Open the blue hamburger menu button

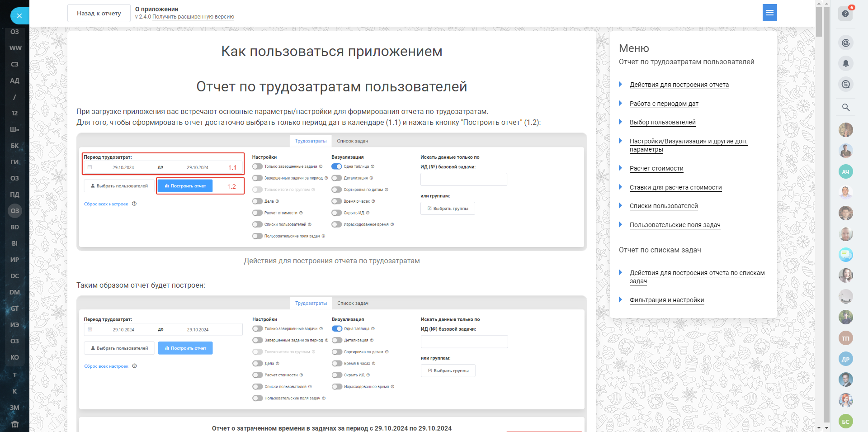[x=769, y=13]
